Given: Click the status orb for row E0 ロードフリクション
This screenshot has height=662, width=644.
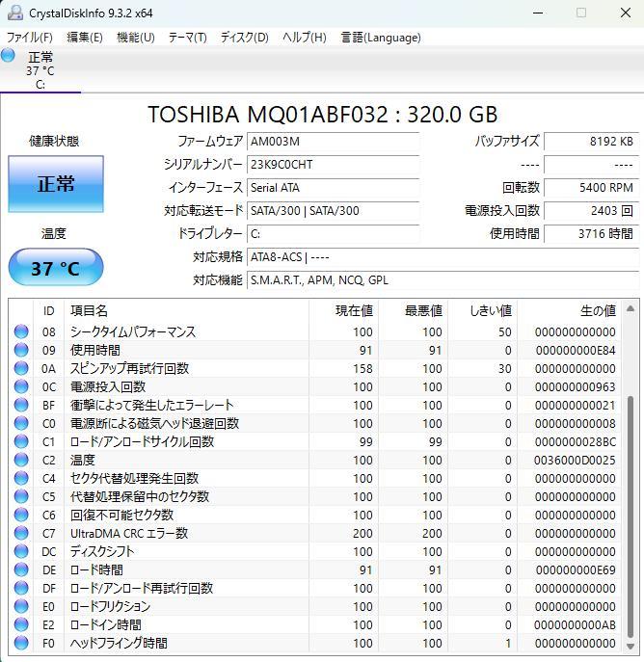Looking at the screenshot, I should point(21,606).
